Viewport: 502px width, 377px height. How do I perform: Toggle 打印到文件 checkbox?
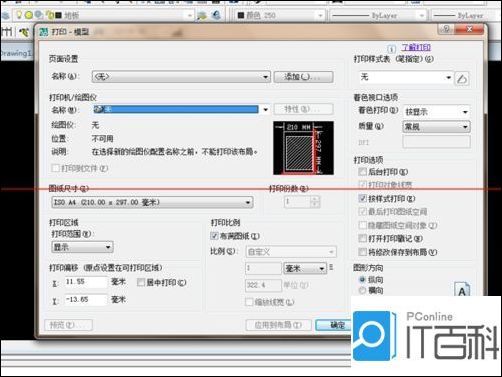tap(55, 168)
